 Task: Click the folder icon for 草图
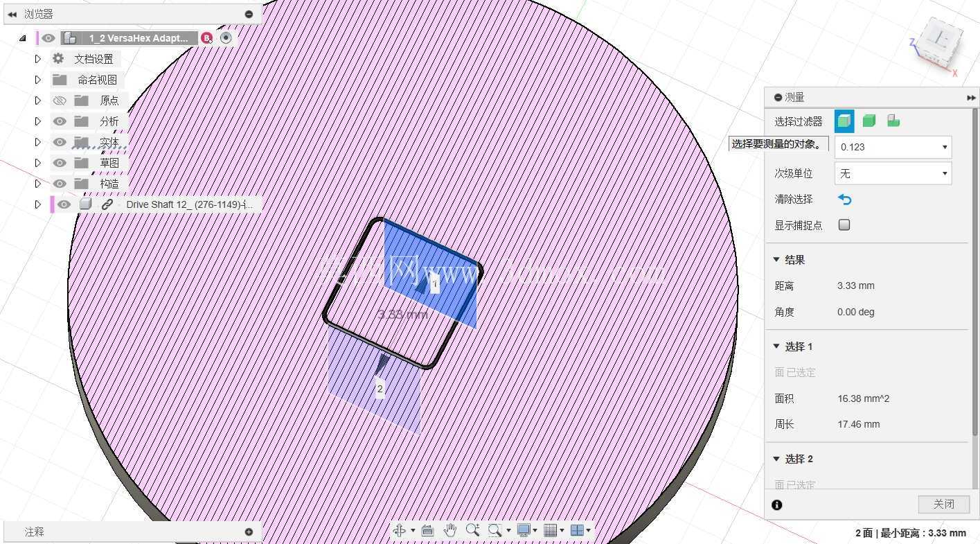point(82,163)
